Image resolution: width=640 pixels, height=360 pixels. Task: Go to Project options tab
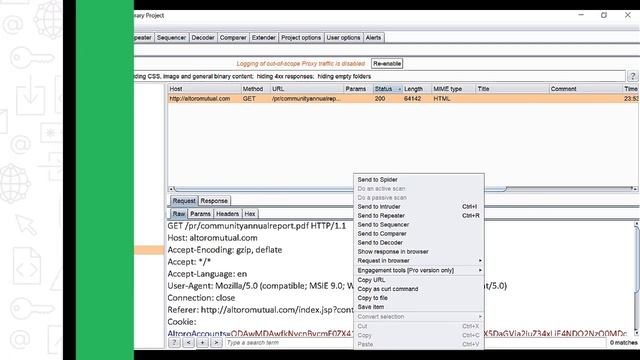pyautogui.click(x=301, y=38)
